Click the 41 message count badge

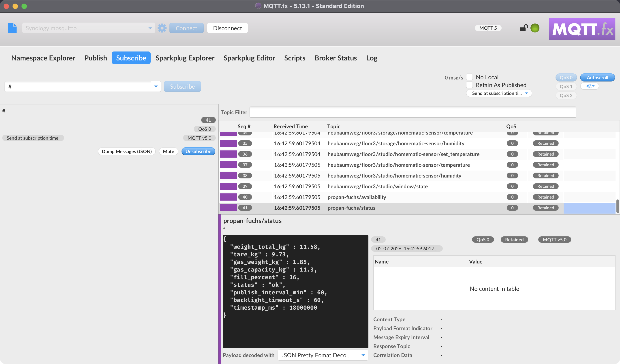tap(208, 120)
